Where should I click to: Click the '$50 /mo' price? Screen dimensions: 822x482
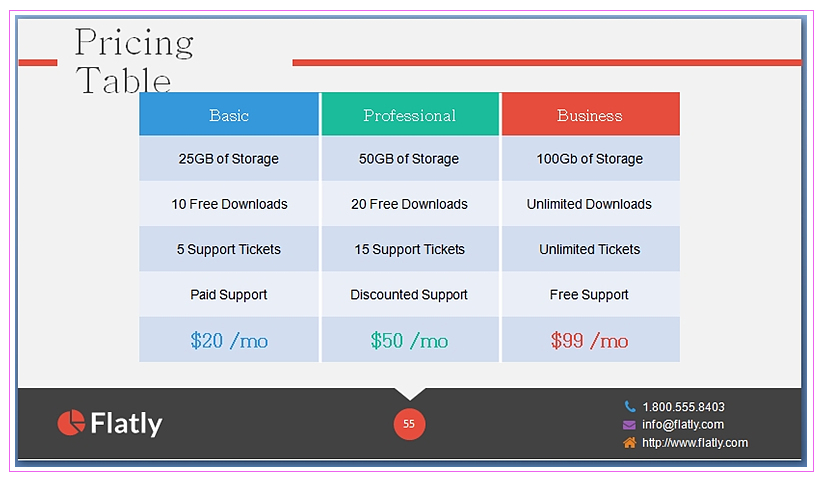click(x=409, y=341)
